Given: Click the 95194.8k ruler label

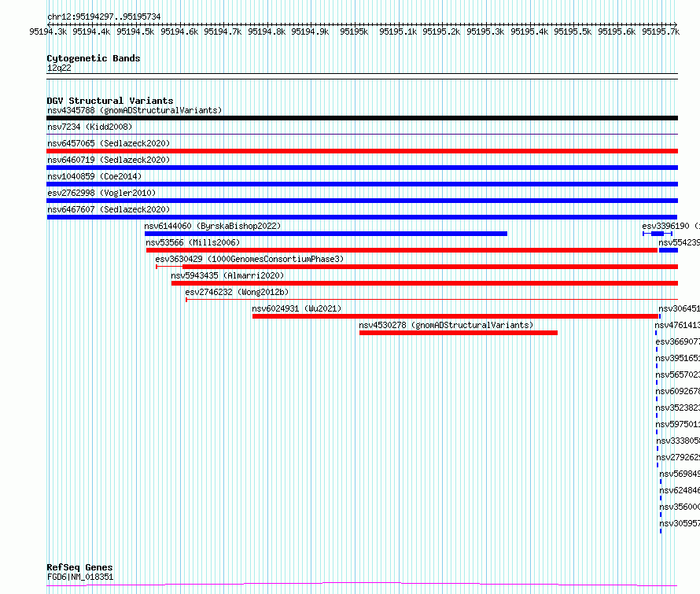Looking at the screenshot, I should [x=267, y=31].
